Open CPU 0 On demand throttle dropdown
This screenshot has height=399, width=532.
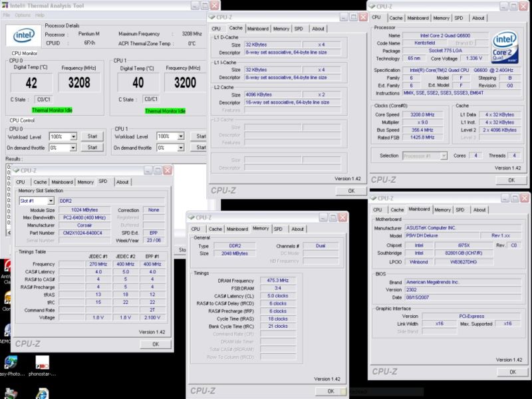73,148
